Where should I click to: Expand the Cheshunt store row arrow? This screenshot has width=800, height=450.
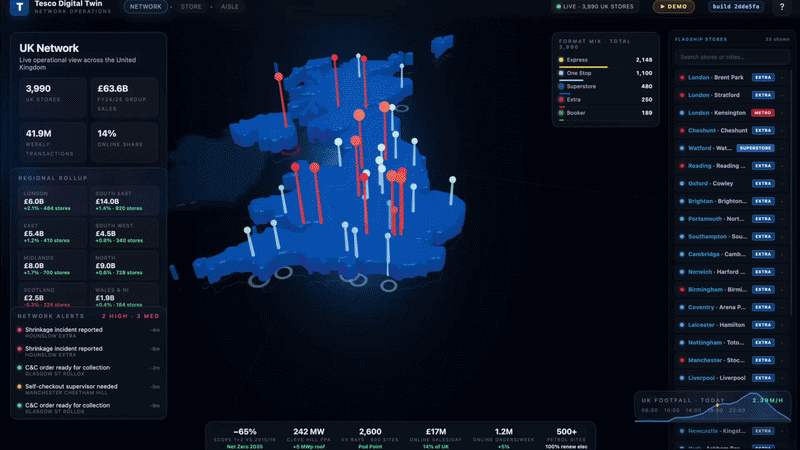pos(782,131)
